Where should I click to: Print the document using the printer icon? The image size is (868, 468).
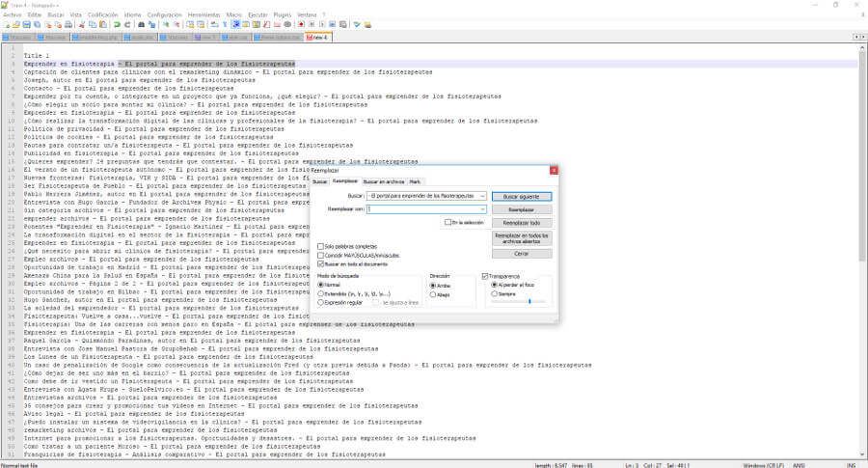(68, 24)
